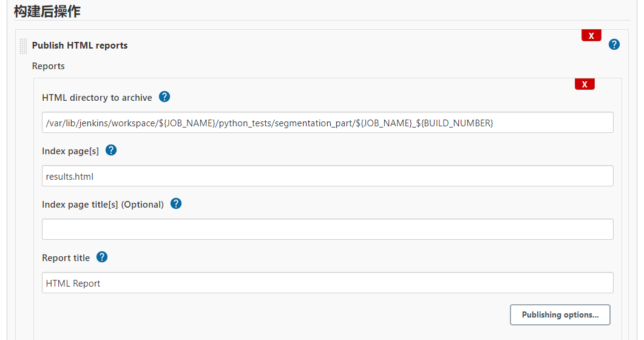Show help next to Report title
Viewport: 644px width, 340px height.
tap(101, 257)
